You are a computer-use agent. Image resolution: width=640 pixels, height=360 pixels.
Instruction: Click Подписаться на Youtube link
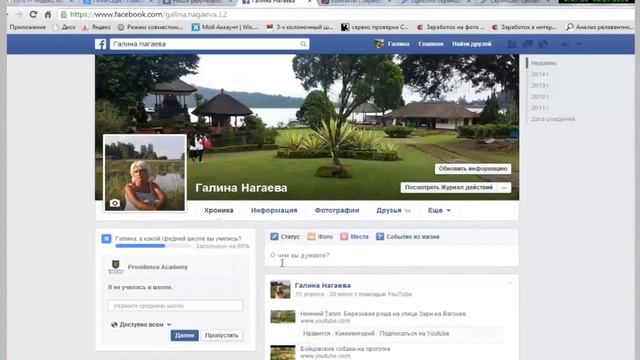click(x=414, y=333)
